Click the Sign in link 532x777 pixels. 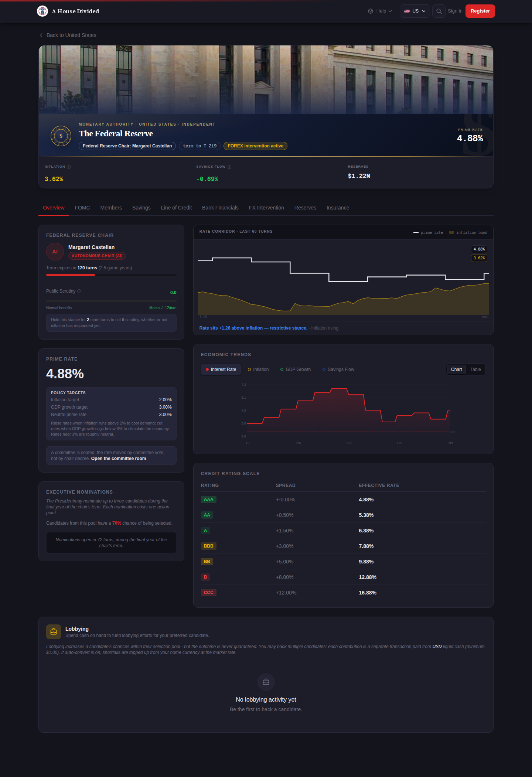click(455, 11)
